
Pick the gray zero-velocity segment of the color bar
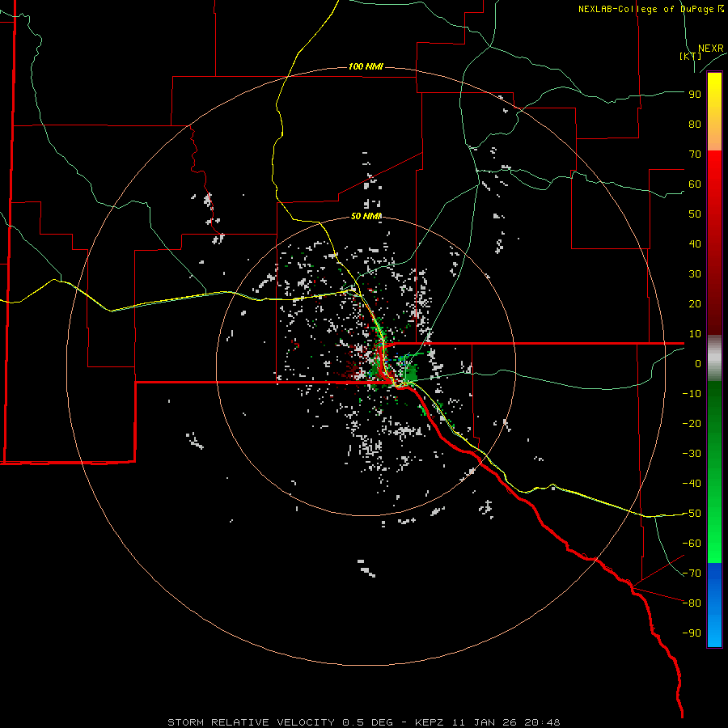(x=714, y=358)
